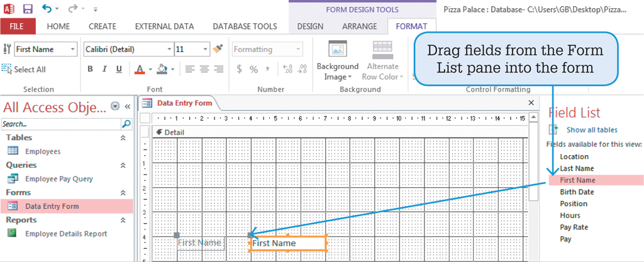Apply the red font color
644x262 pixels.
[x=140, y=69]
